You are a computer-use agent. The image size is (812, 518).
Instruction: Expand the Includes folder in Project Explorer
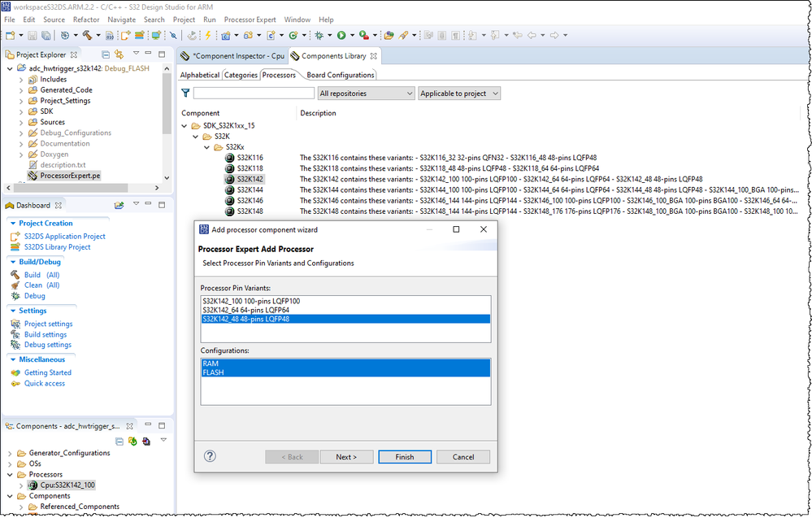pyautogui.click(x=21, y=79)
